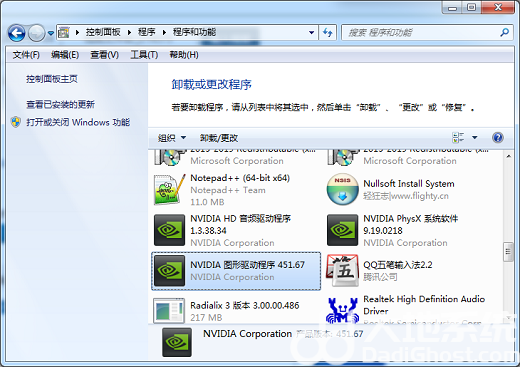Minimize the 程序和功能 window

click(452, 7)
